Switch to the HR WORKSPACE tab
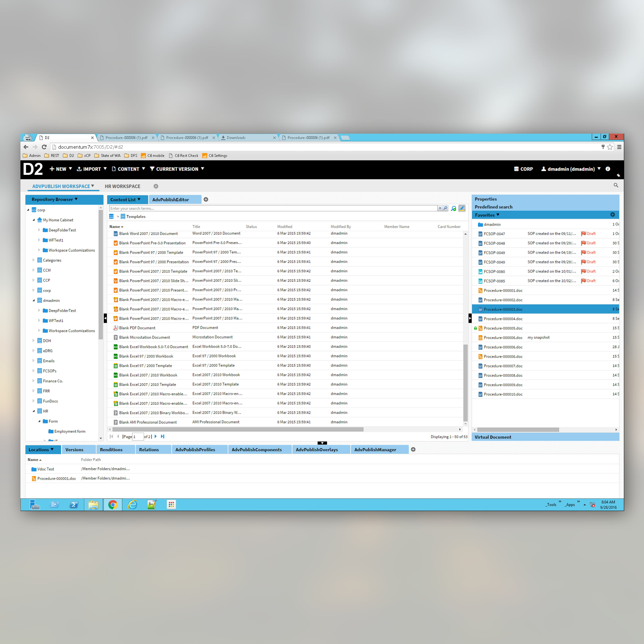 tap(122, 186)
